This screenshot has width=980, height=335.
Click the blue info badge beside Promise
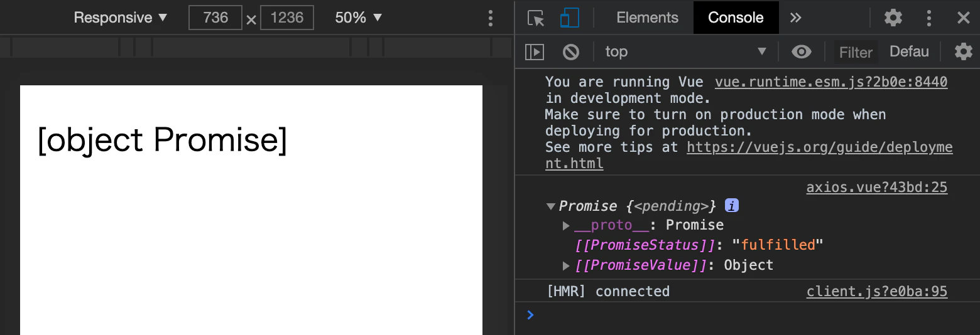(x=731, y=205)
